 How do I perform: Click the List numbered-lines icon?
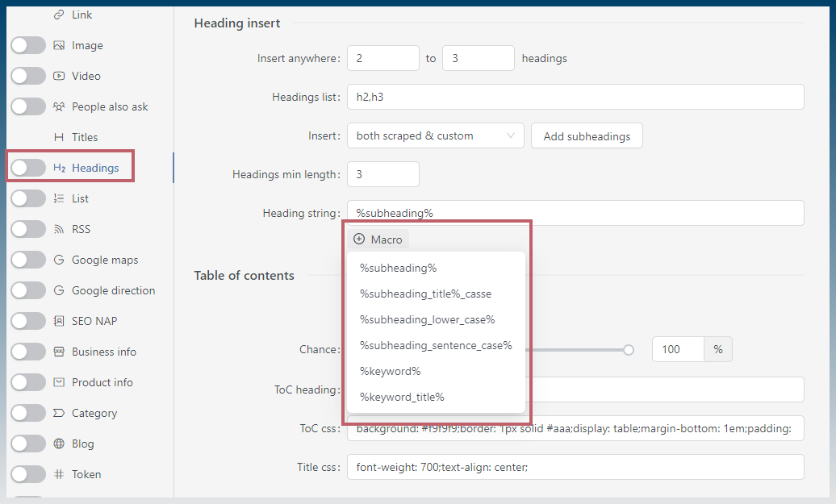(59, 198)
